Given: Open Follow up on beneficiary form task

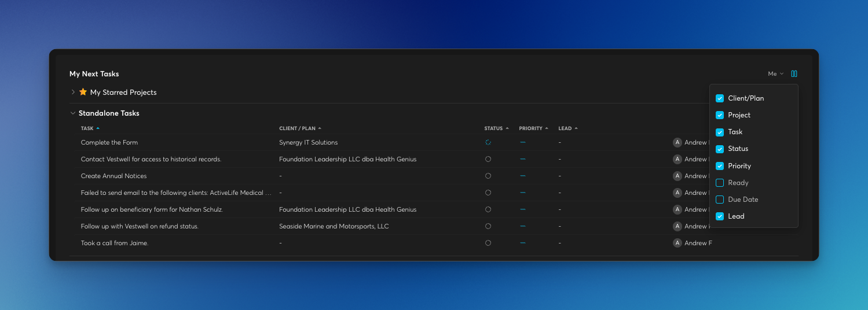Looking at the screenshot, I should 152,209.
